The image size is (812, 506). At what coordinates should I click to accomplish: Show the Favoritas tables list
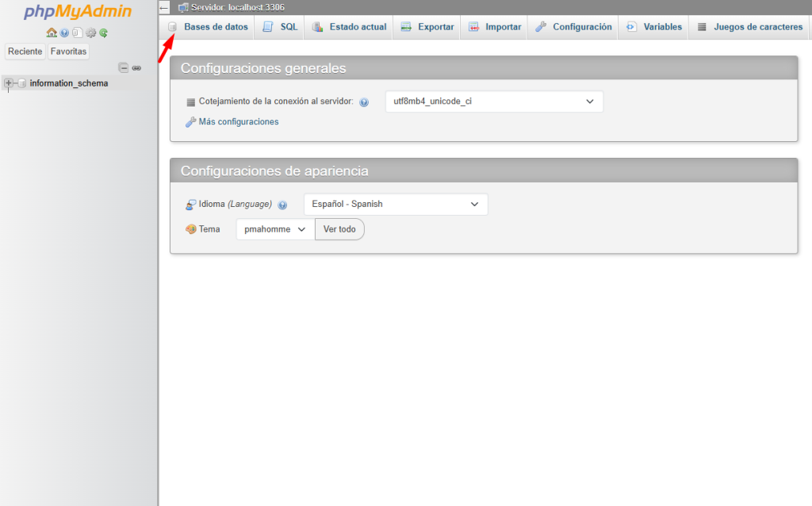pos(69,52)
